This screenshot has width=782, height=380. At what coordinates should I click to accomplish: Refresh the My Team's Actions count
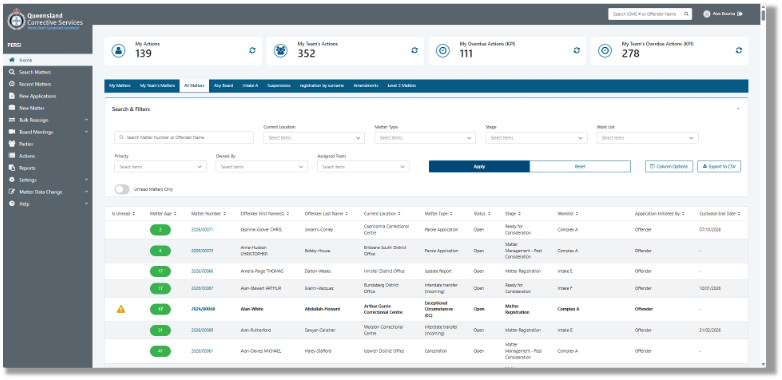[x=414, y=50]
